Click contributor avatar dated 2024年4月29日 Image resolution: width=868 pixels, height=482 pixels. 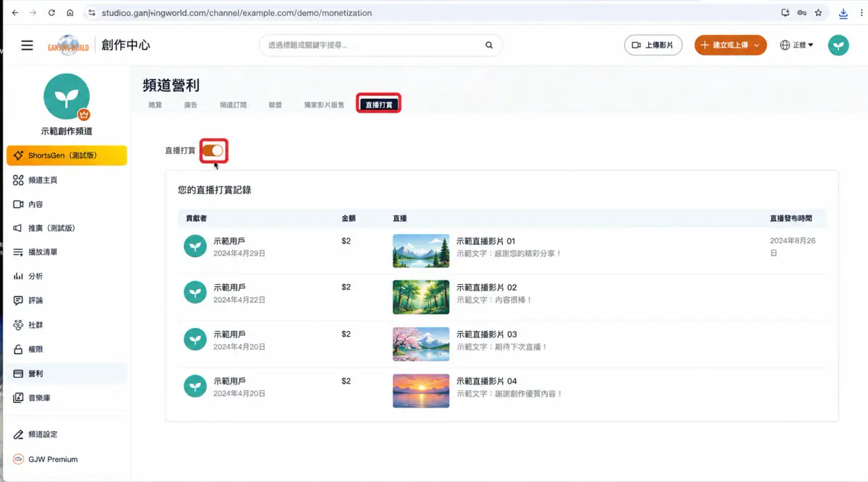pos(195,246)
